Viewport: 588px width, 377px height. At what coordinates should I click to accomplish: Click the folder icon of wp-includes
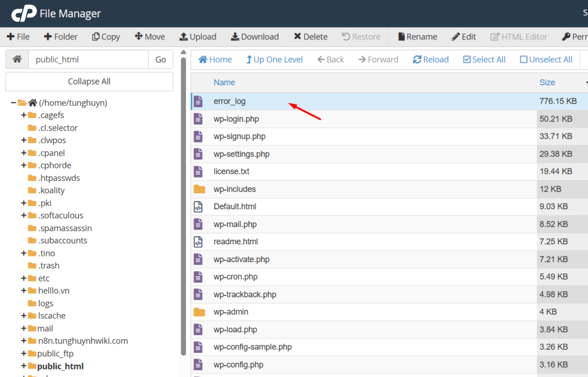[199, 189]
